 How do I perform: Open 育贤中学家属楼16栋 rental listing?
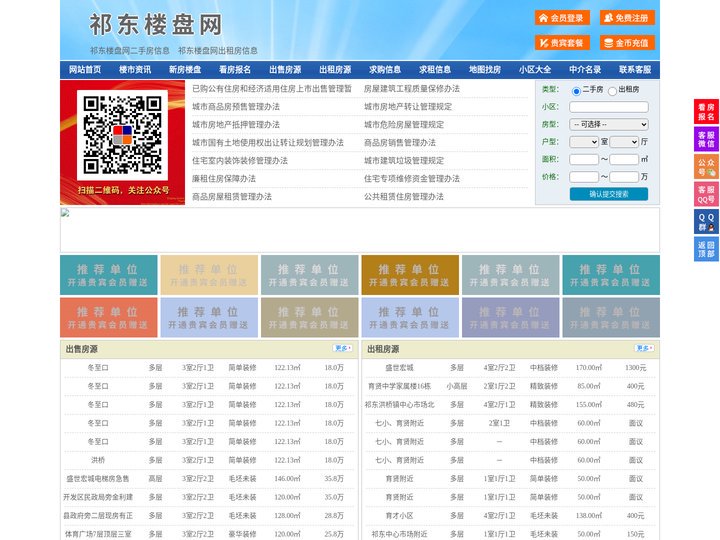[x=399, y=386]
